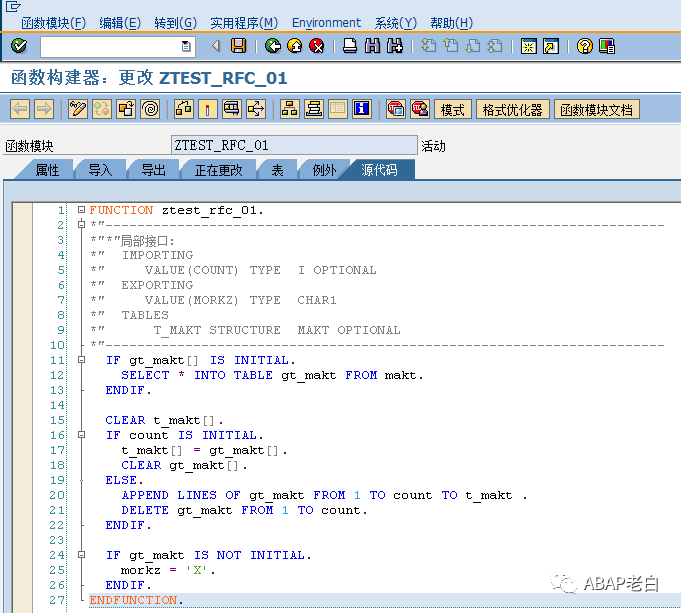The width and height of the screenshot is (681, 613).
Task: Click the syntax Check spiral icon
Action: [x=150, y=109]
